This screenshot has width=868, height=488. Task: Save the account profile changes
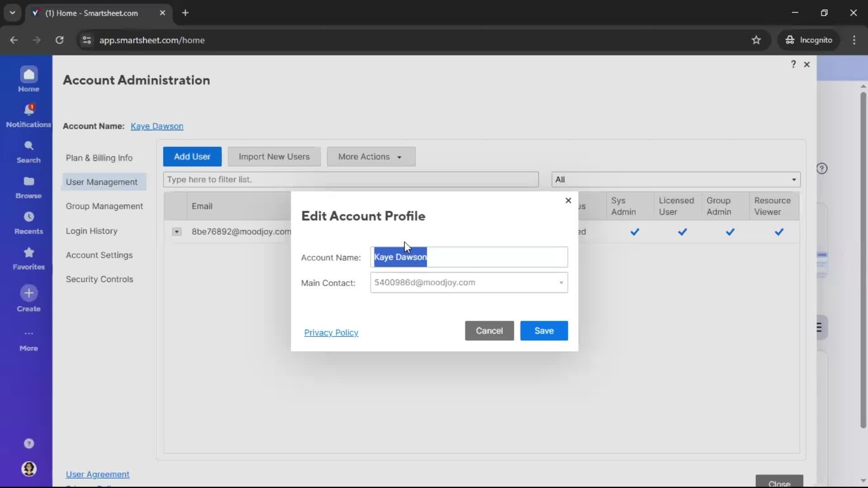(x=543, y=331)
